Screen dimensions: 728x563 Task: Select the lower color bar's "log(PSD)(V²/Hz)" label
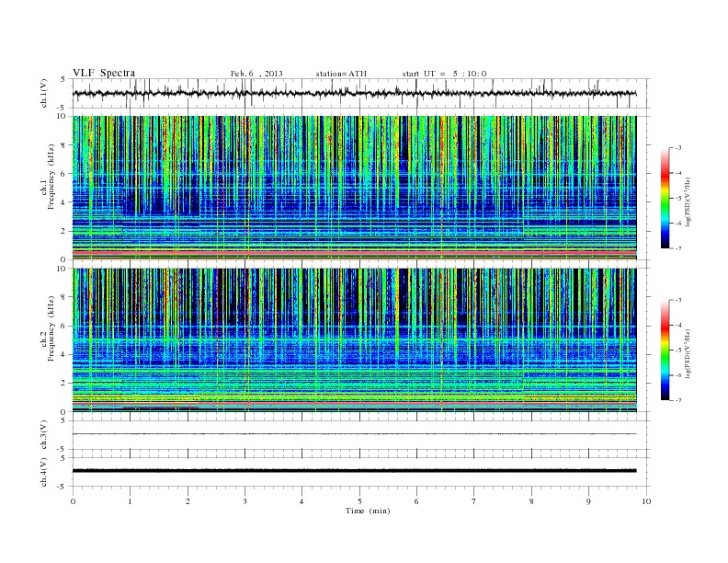(x=688, y=353)
